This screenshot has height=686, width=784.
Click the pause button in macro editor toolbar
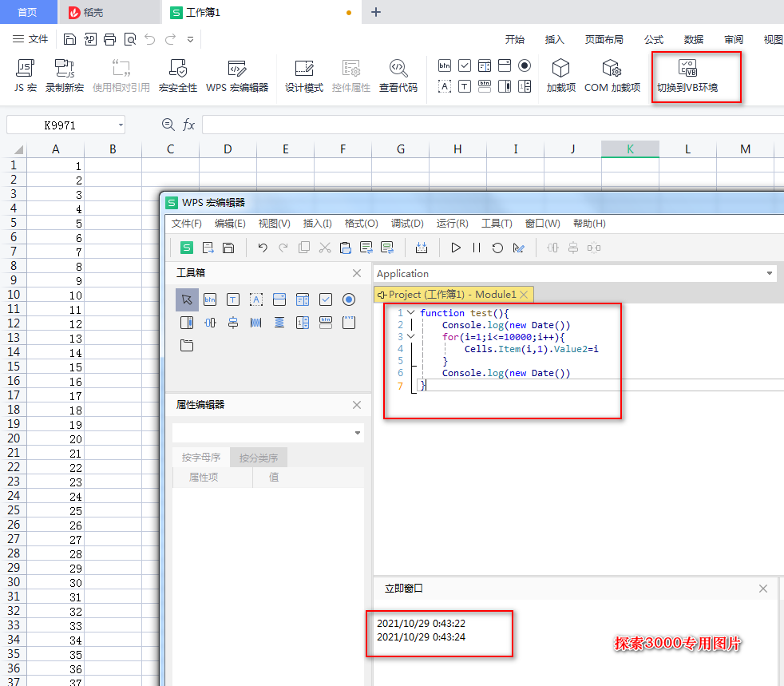(477, 248)
